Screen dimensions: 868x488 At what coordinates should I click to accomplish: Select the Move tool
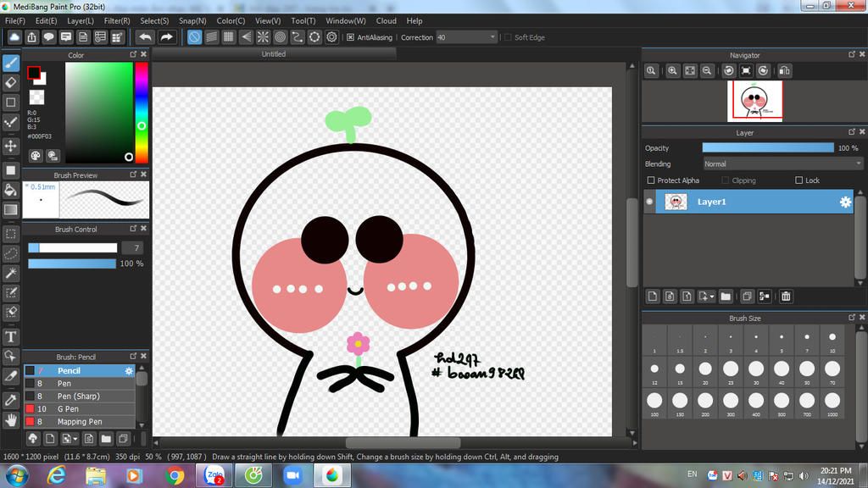point(11,146)
